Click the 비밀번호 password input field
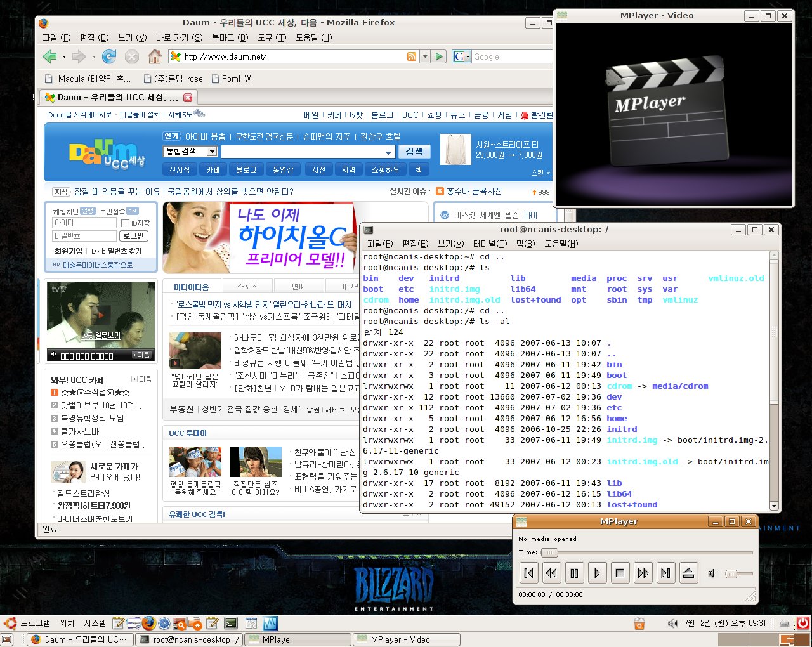 84,235
